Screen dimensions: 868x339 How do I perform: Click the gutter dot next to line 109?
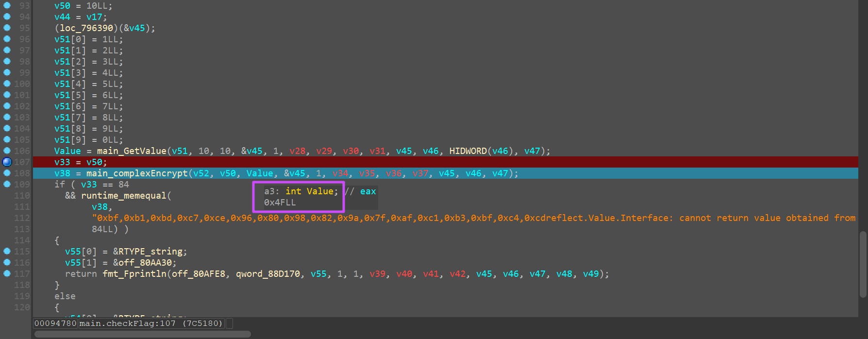[x=7, y=184]
